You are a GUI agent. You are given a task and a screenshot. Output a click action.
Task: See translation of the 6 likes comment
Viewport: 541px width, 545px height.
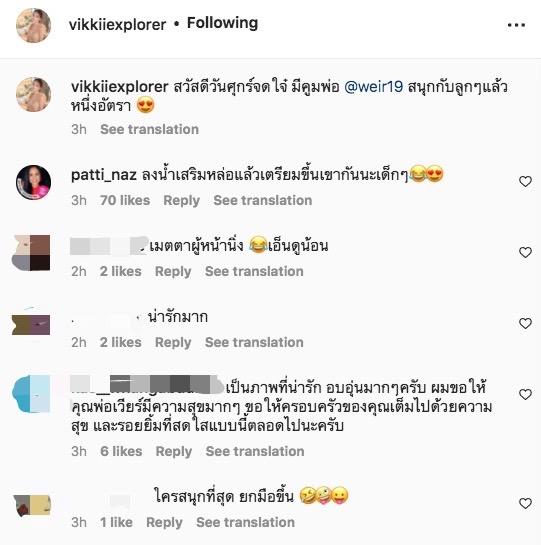[x=255, y=451]
